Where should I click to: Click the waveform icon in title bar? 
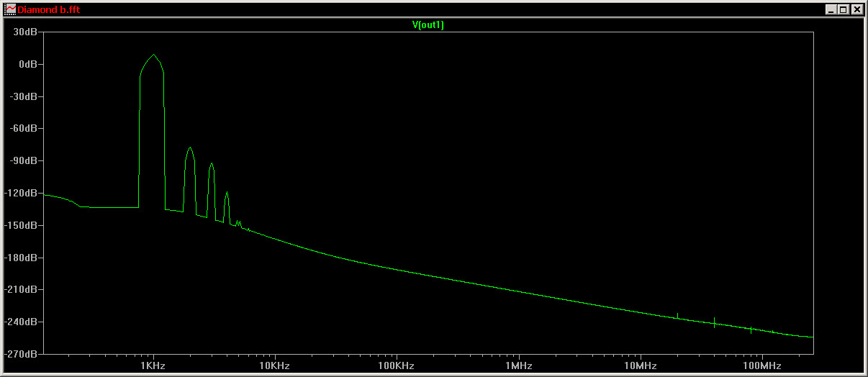[x=9, y=9]
